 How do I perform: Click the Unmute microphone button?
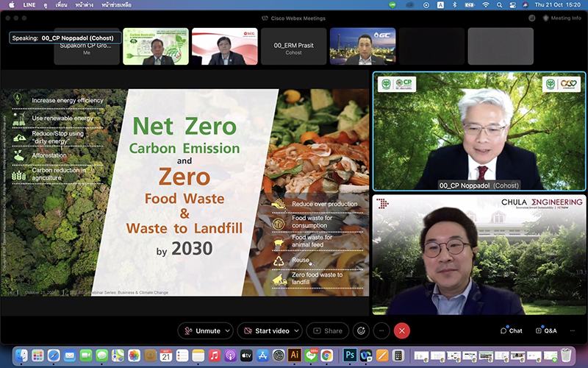(x=202, y=330)
